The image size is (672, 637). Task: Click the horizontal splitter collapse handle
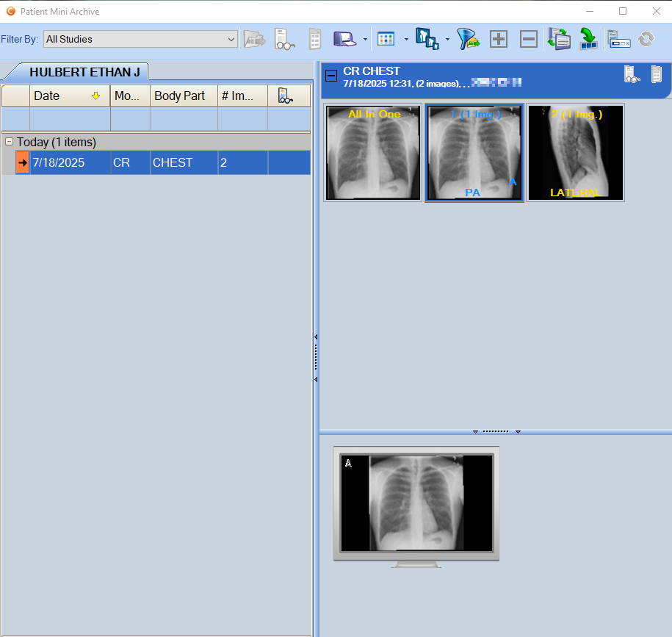(496, 432)
